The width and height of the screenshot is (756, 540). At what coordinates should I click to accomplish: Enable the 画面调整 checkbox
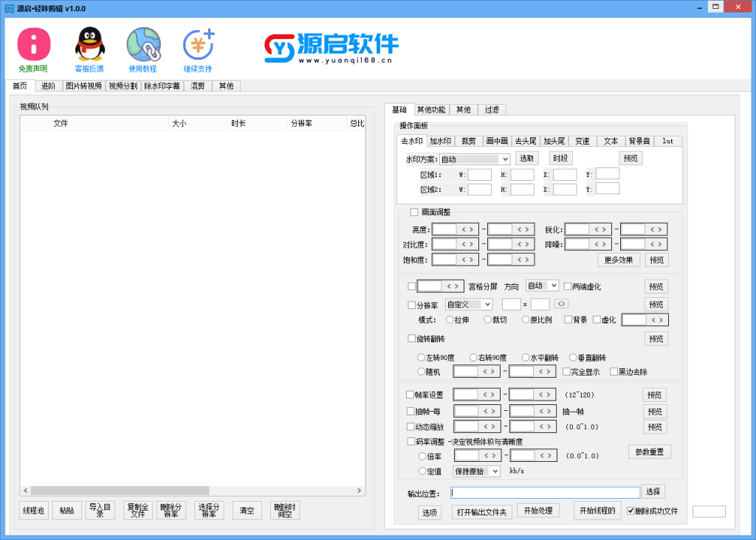pos(414,212)
